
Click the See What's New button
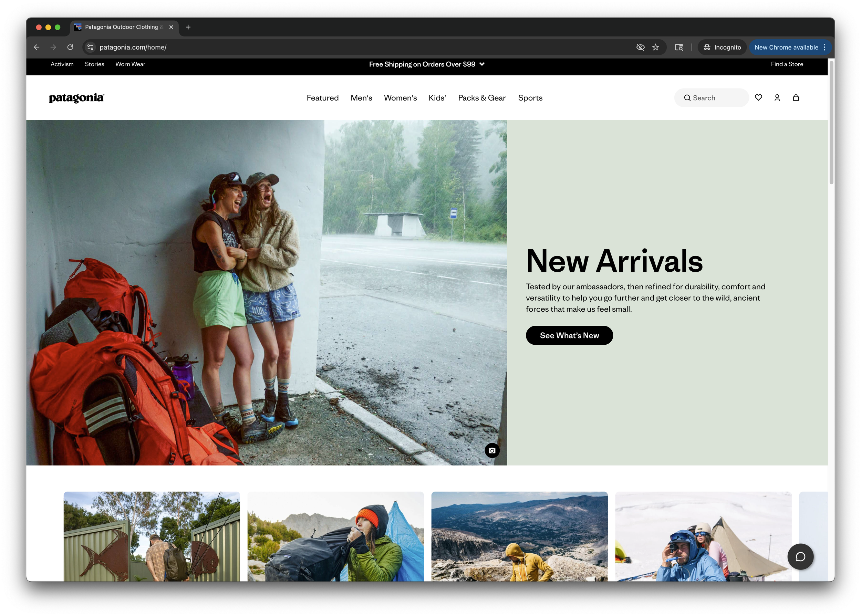point(569,335)
